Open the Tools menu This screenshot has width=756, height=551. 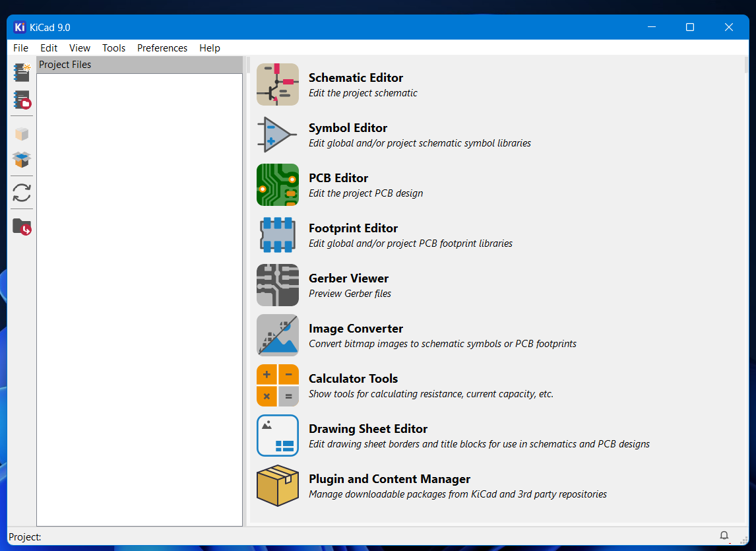113,48
